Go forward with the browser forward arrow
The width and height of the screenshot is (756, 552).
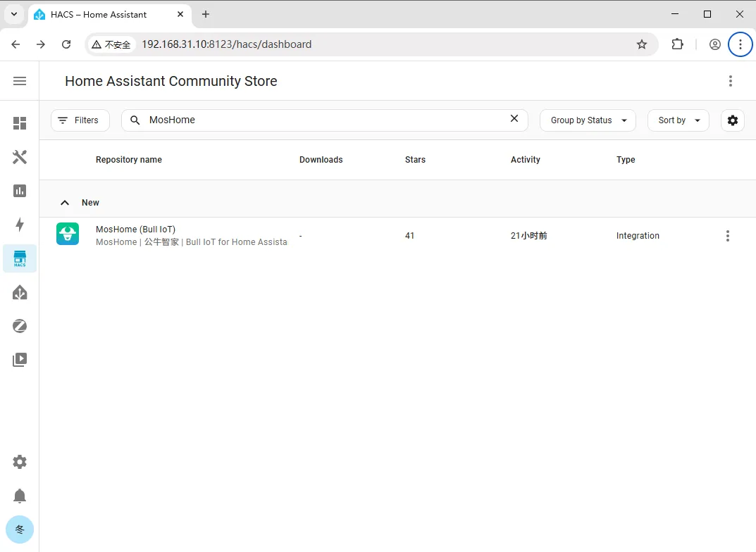click(41, 44)
